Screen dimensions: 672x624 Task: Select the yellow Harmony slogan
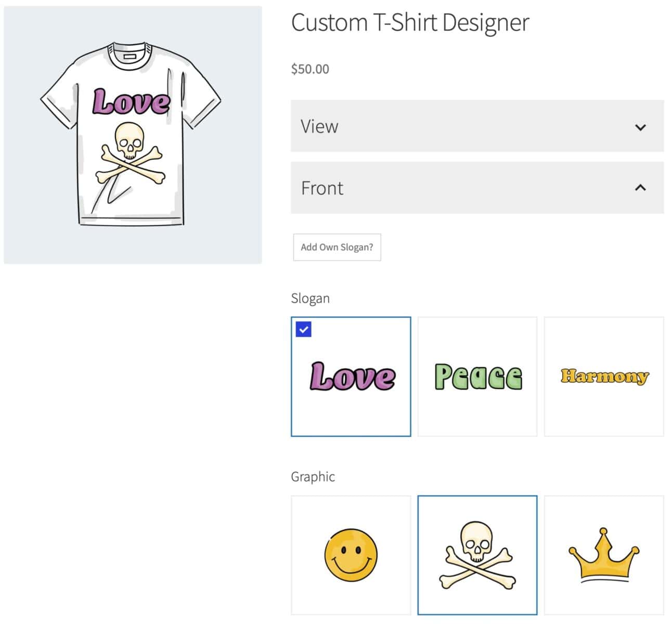(603, 376)
